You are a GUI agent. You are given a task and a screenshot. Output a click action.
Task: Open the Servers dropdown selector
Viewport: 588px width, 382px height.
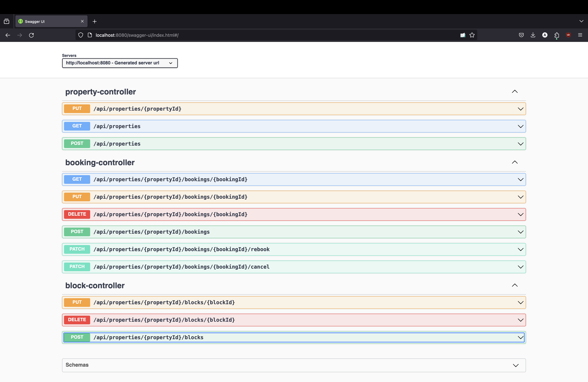click(x=120, y=63)
